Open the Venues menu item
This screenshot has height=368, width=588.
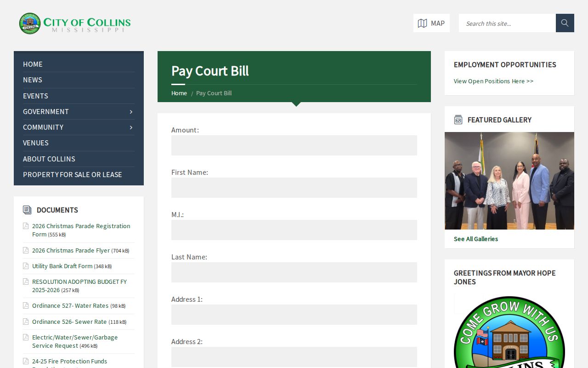[x=36, y=143]
